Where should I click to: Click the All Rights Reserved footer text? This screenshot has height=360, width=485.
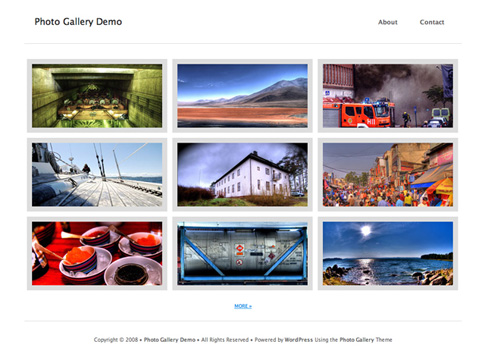click(225, 340)
